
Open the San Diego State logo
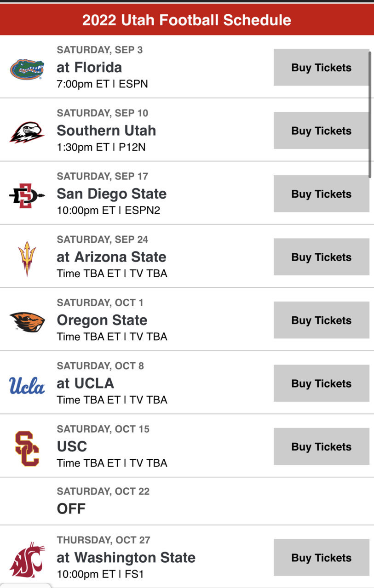click(27, 196)
